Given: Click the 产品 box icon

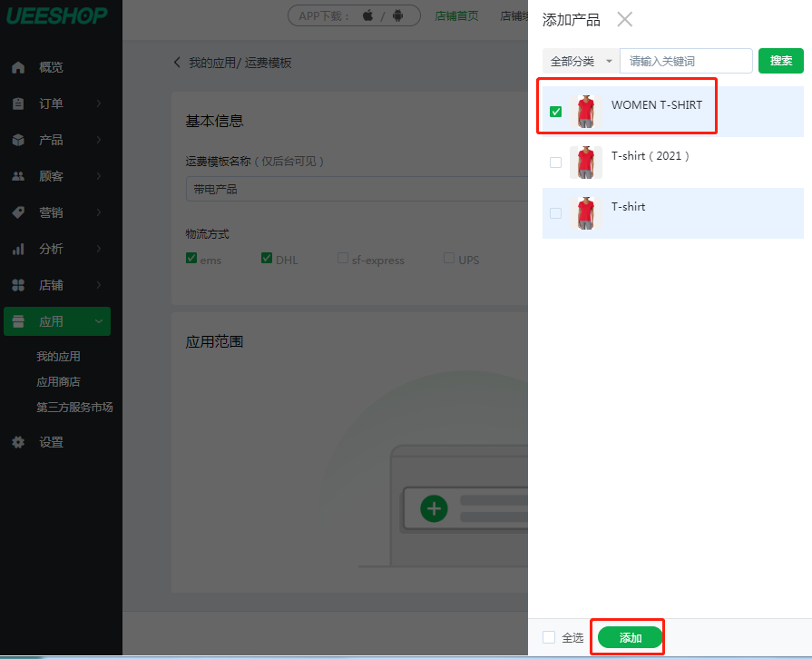Looking at the screenshot, I should [18, 140].
